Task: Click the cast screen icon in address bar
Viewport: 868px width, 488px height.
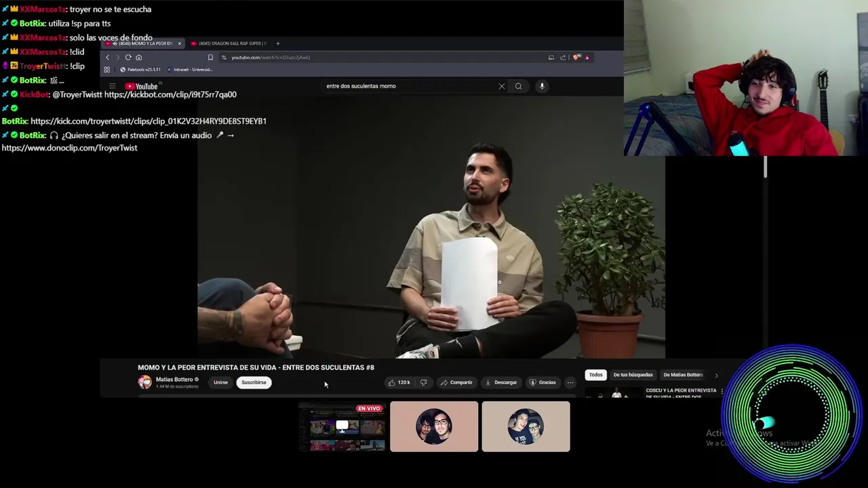Action: pos(551,58)
